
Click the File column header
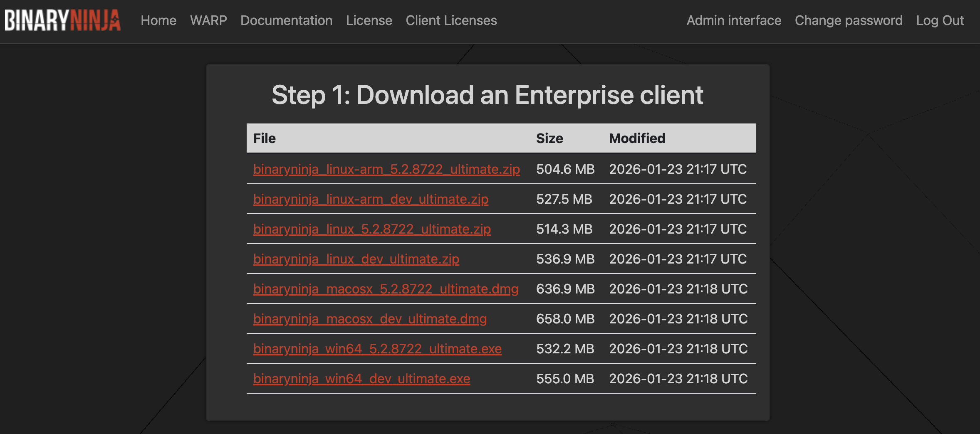point(265,138)
